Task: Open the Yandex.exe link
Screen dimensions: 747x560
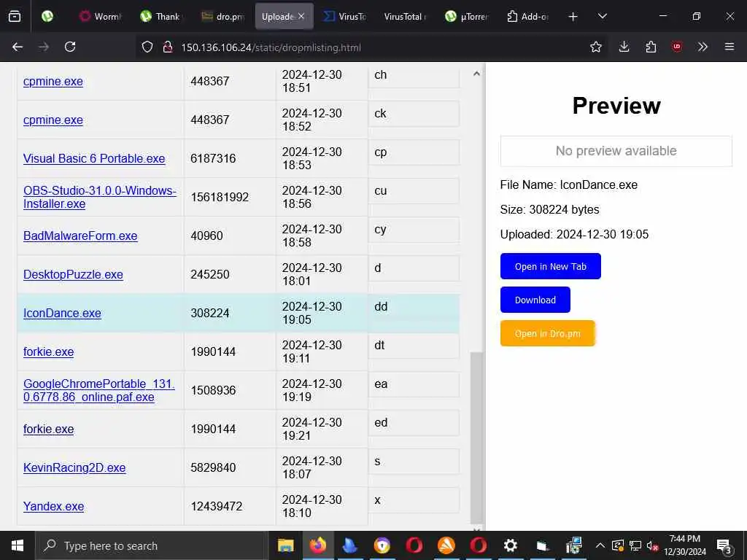Action: 53,506
